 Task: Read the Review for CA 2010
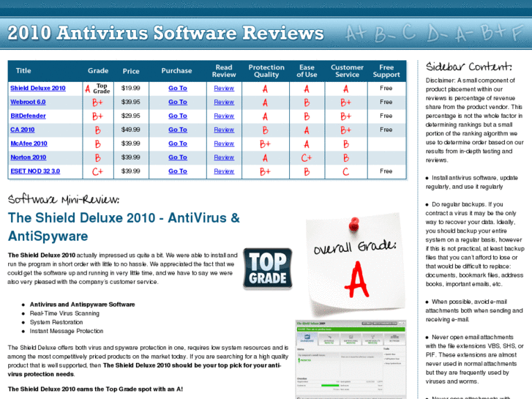click(224, 130)
